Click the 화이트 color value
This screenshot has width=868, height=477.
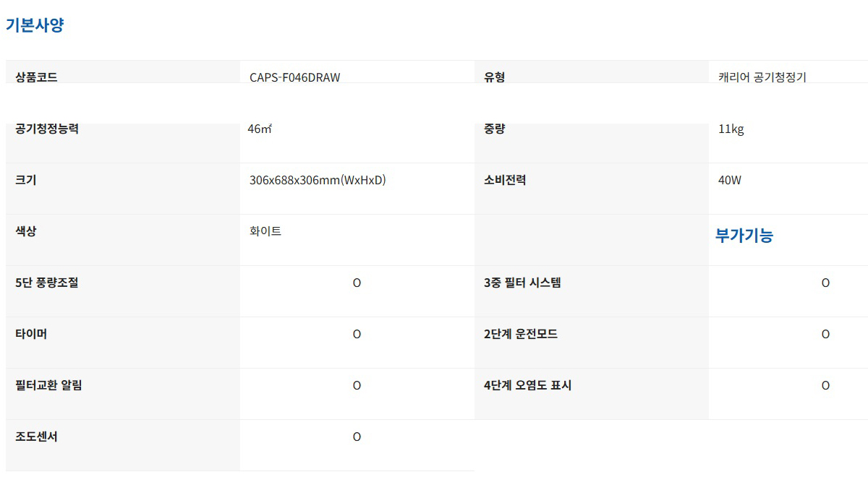[x=265, y=232]
